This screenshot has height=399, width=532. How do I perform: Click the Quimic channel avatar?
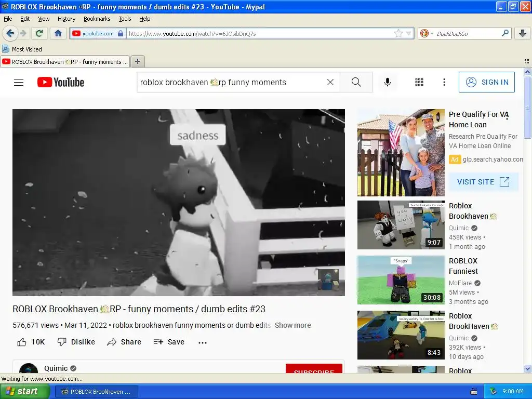coord(29,368)
